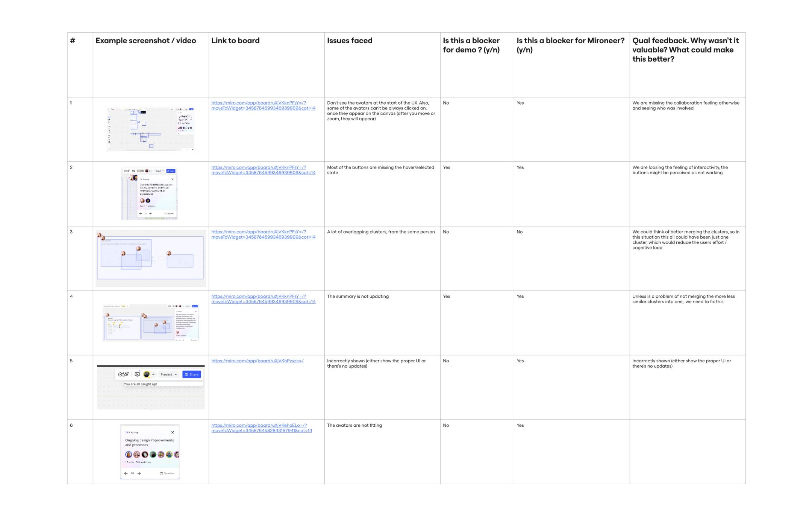
Task: Click the 'Example screenshot / video' column header
Action: 146,41
